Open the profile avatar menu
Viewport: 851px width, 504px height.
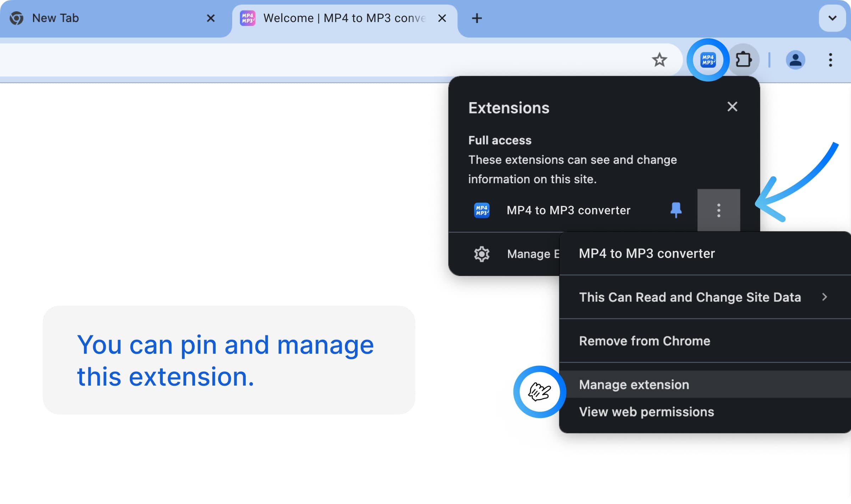(795, 60)
